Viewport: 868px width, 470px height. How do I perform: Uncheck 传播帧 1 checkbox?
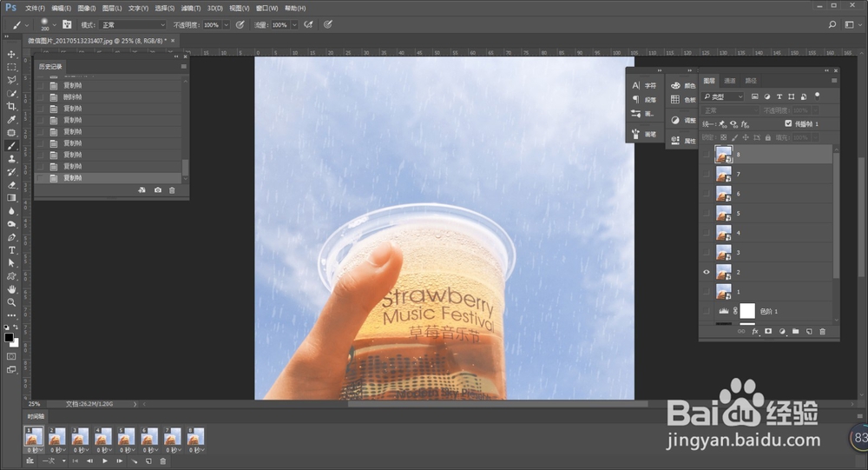click(788, 123)
